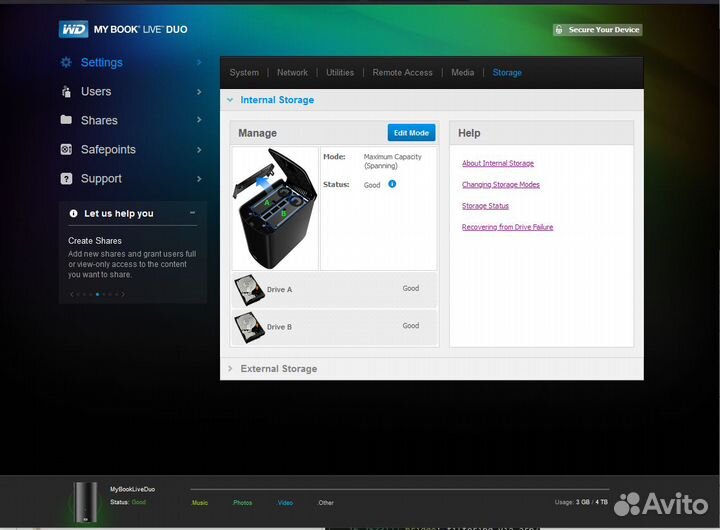Click the Shares label in sidebar
This screenshot has height=530, width=720.
[99, 120]
